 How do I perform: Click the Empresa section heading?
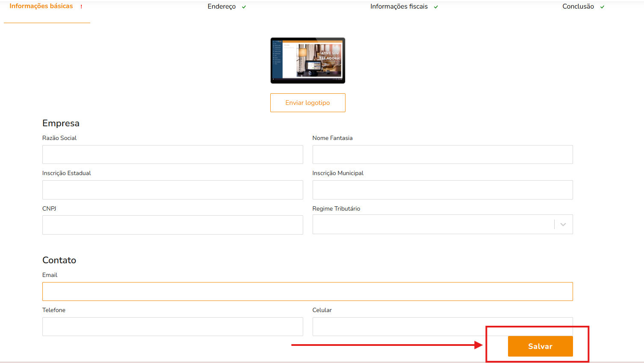coord(61,123)
